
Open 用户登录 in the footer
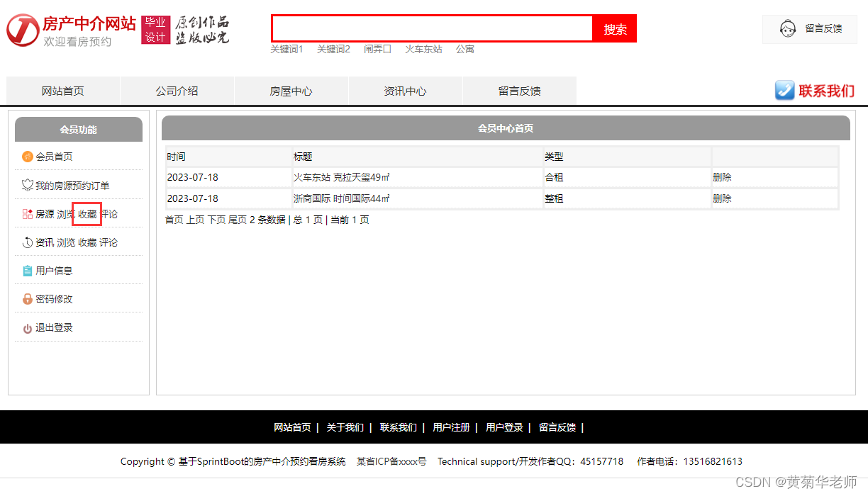pos(504,427)
